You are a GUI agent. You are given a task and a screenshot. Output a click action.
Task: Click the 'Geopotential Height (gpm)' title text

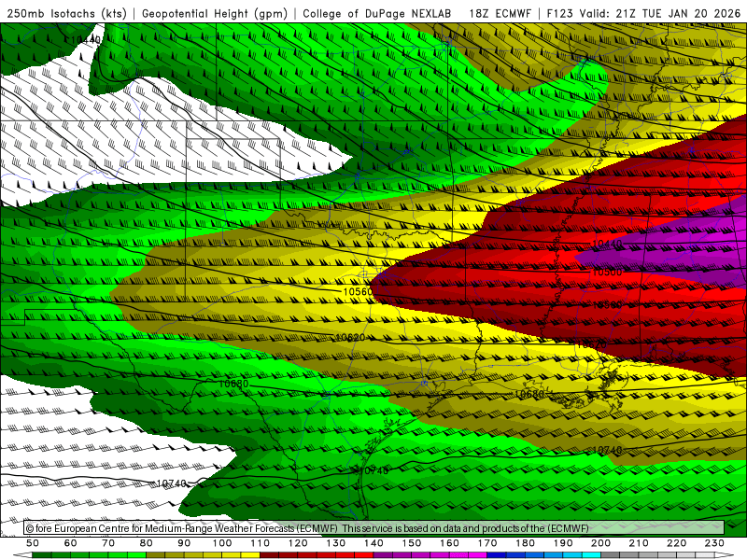(215, 13)
